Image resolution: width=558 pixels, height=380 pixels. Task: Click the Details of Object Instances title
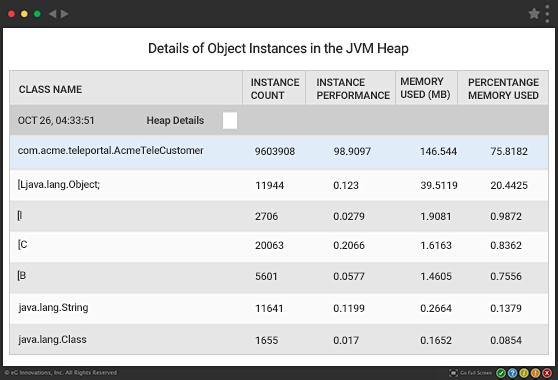click(278, 48)
